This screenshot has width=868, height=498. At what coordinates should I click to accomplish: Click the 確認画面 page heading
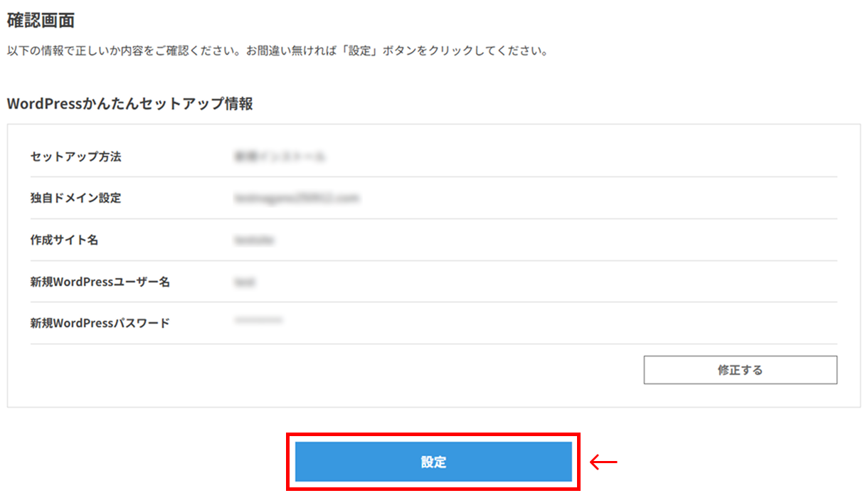click(x=41, y=21)
